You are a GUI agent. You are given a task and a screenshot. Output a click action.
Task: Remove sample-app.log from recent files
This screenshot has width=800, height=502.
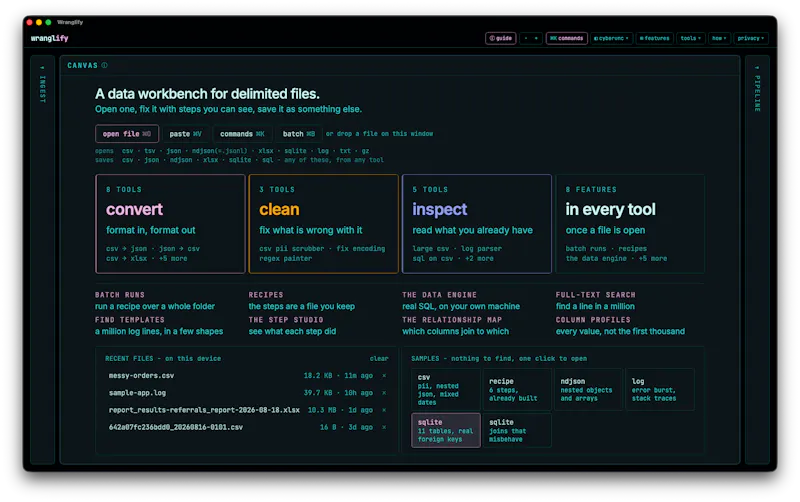point(384,393)
